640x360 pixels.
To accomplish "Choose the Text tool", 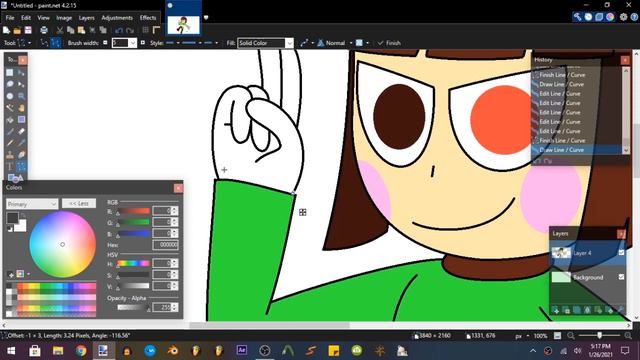I will click(10, 166).
